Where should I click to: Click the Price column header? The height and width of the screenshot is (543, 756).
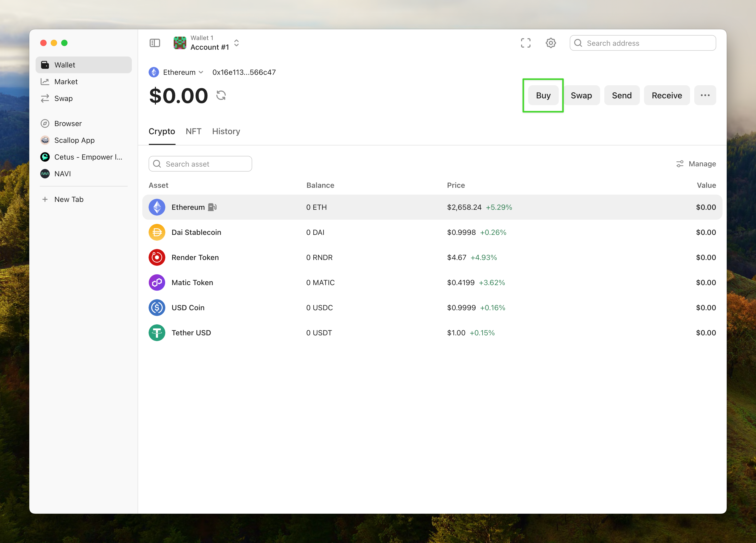456,185
